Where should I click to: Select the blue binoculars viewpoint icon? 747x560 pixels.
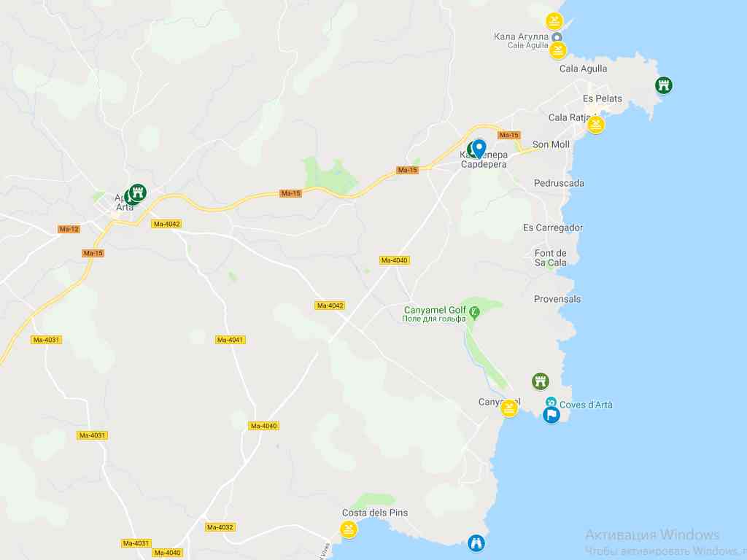pos(476,542)
